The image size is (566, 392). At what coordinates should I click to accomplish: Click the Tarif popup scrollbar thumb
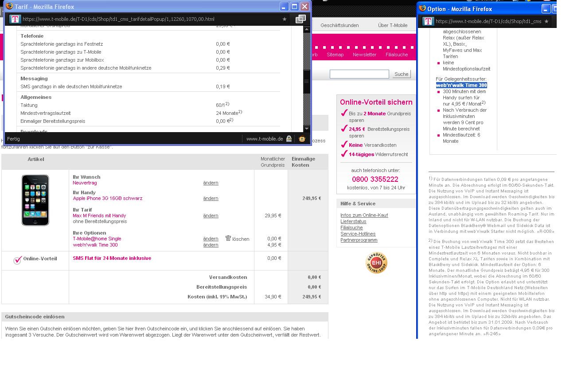point(306,82)
